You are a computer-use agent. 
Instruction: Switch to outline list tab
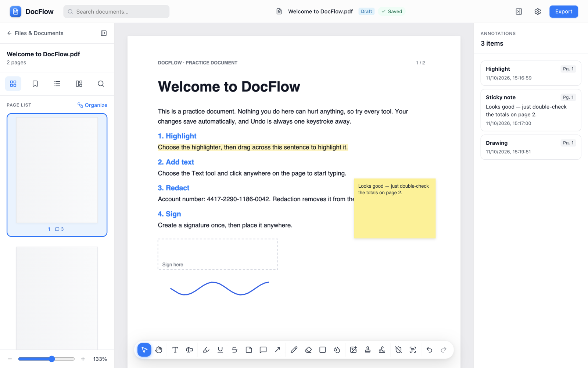(57, 84)
